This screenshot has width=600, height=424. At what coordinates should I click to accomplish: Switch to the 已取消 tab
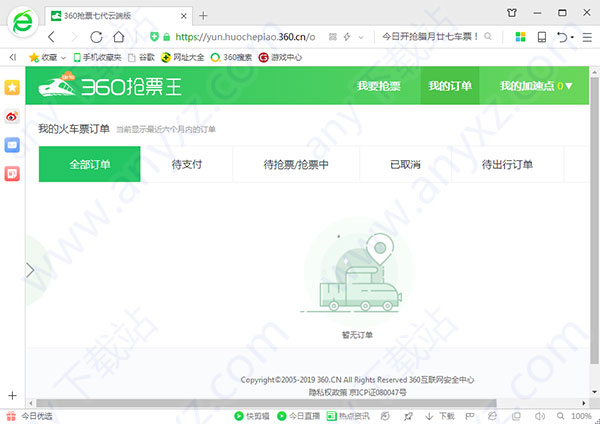point(405,164)
